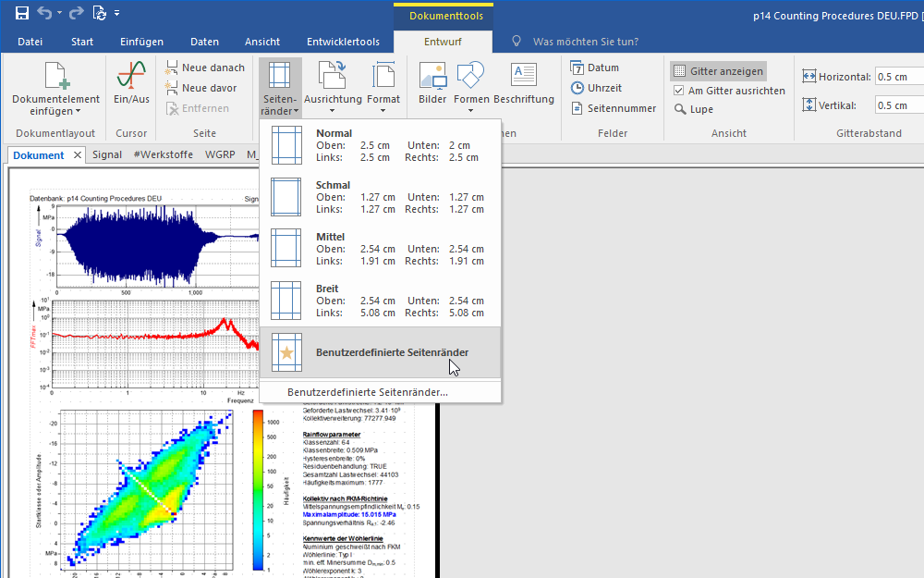Viewport: 924px width, 578px height.
Task: Click the document refresh icon in title bar
Action: [100, 13]
